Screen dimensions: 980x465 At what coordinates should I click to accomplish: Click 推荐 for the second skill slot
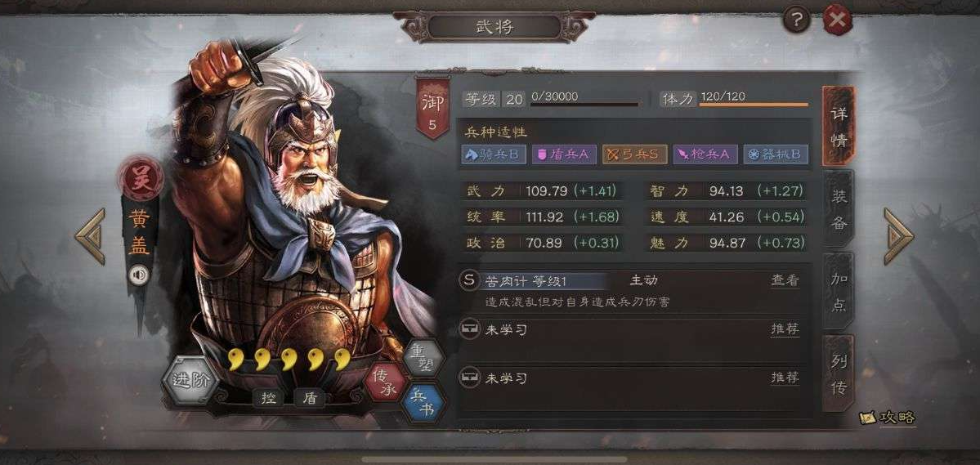tap(785, 329)
